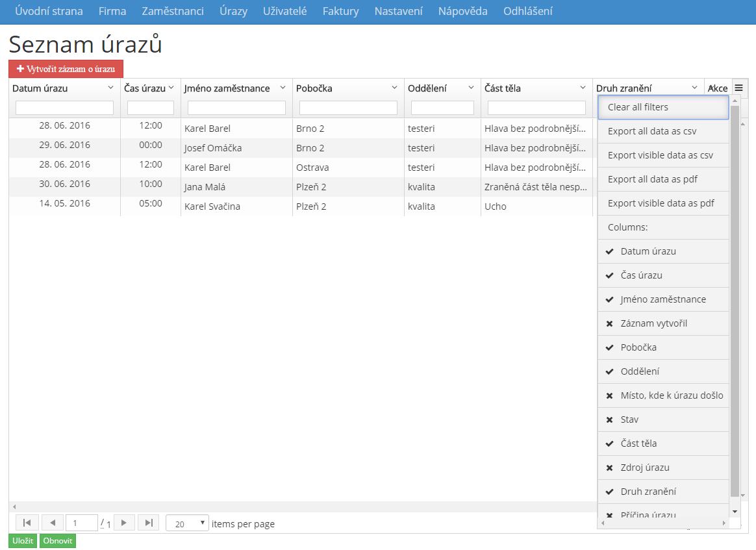Go to next page arrow

tap(124, 523)
